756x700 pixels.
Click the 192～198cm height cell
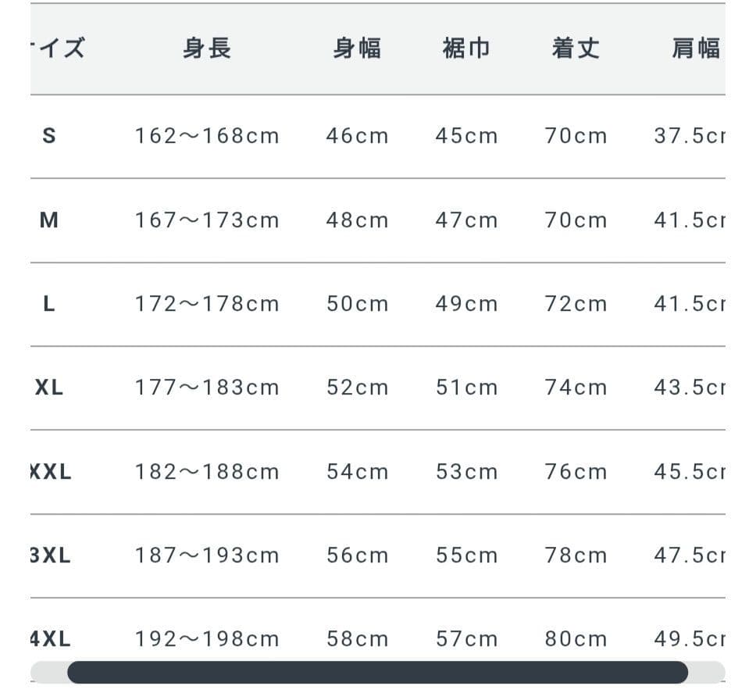207,639
